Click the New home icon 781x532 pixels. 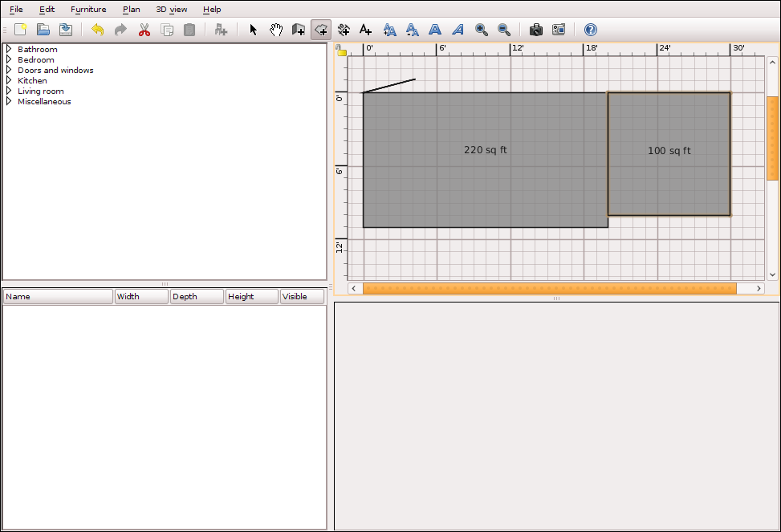(20, 30)
